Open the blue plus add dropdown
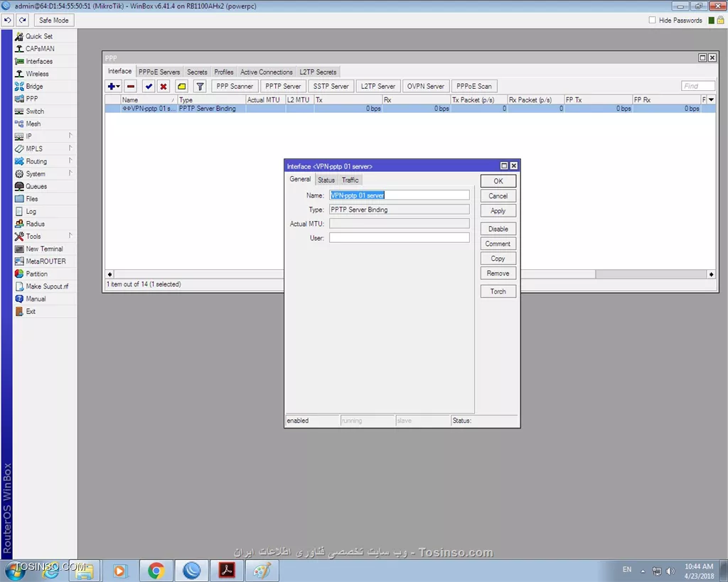 (114, 86)
